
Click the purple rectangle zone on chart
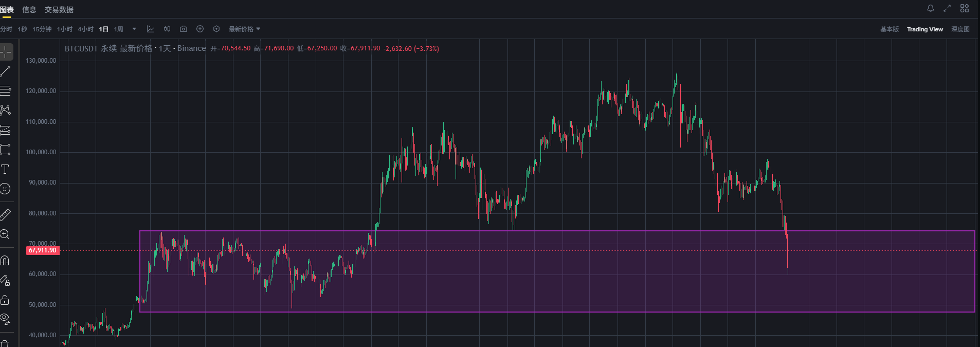click(514, 288)
